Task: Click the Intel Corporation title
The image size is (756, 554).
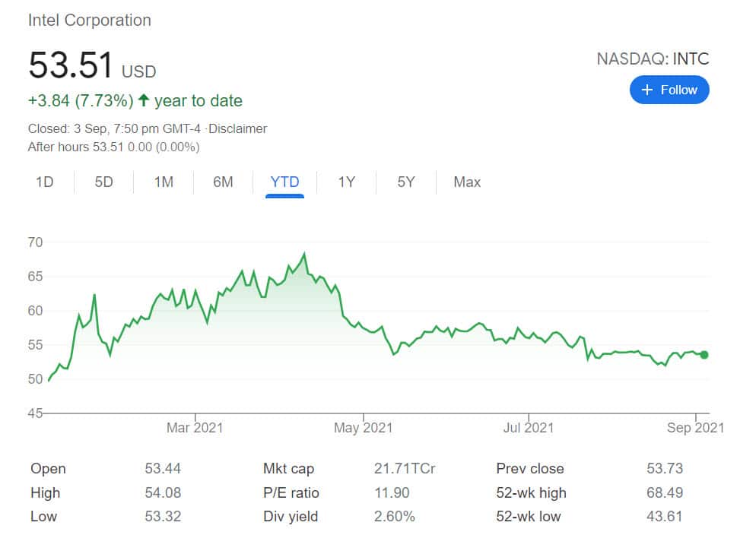Action: 90,21
